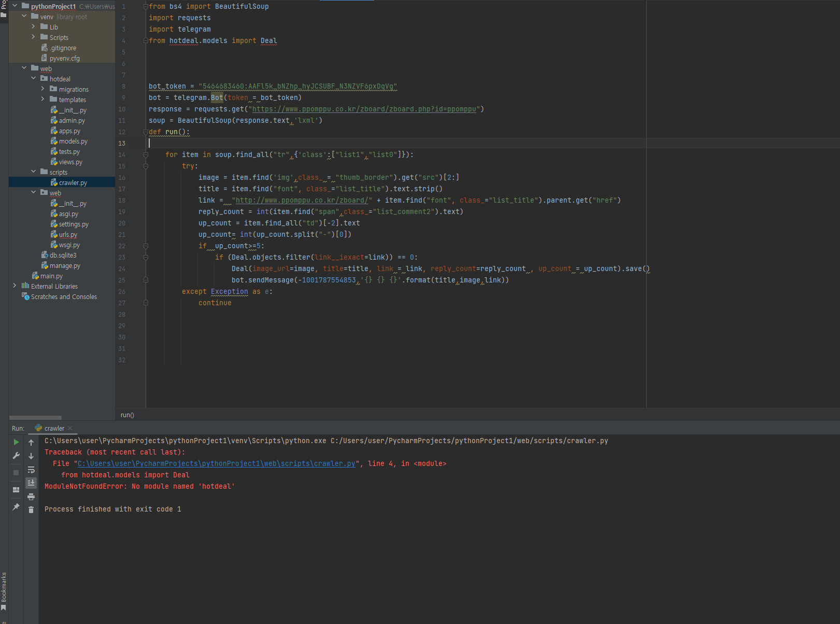Rerun the crawler script with green play icon

[x=16, y=442]
